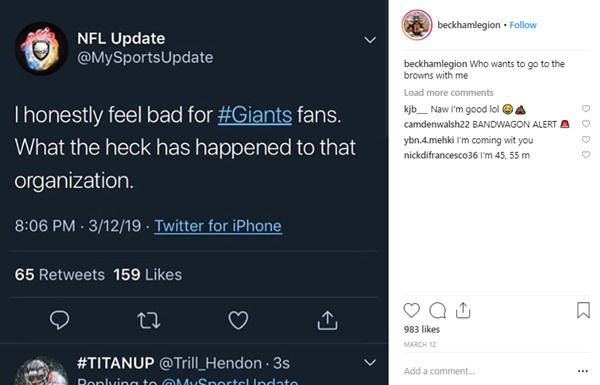Viewport: 600px width, 385px height.
Task: Load more comments on the post
Action: point(448,93)
